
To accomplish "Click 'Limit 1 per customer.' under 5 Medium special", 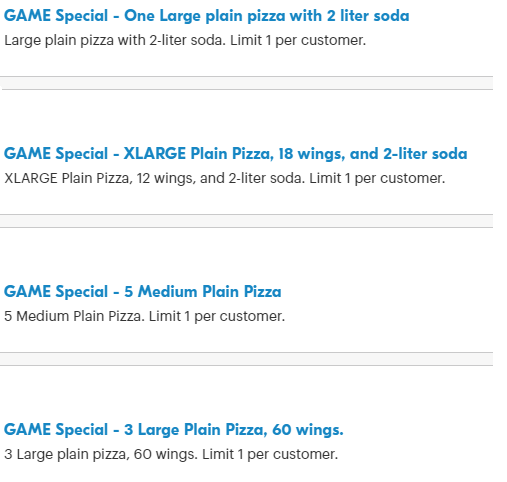I will point(217,316).
